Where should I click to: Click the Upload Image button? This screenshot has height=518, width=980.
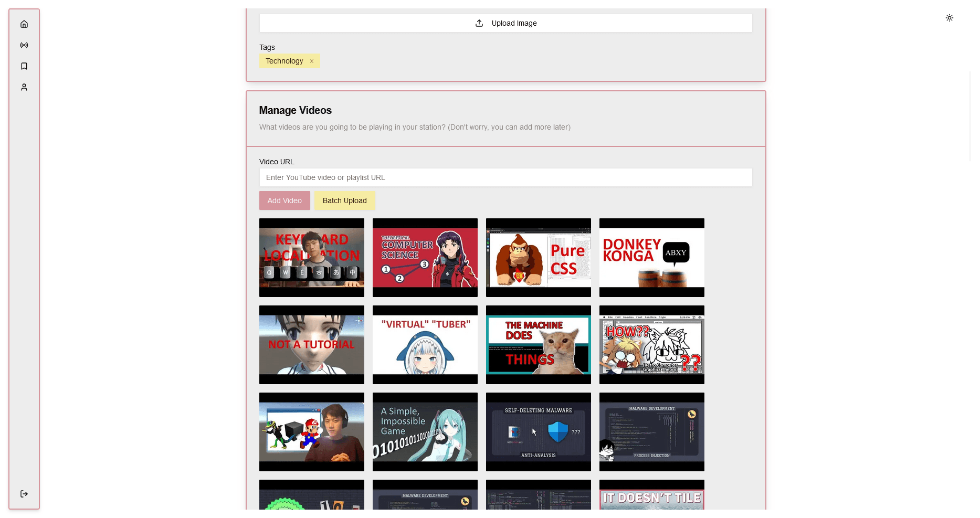point(505,23)
